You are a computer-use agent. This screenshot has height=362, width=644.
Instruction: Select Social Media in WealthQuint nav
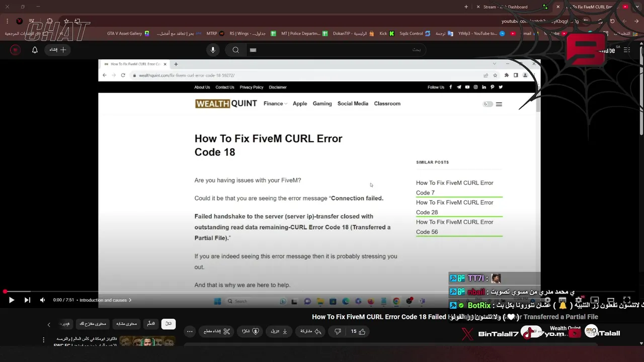tap(353, 104)
